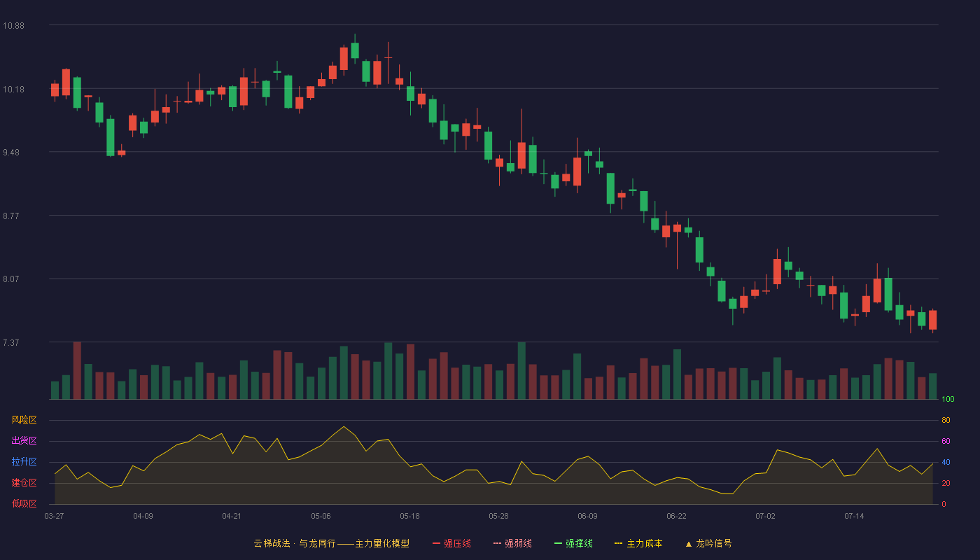The width and height of the screenshot is (980, 560).
Task: Click the green 100 indicator scale label
Action: (948, 400)
